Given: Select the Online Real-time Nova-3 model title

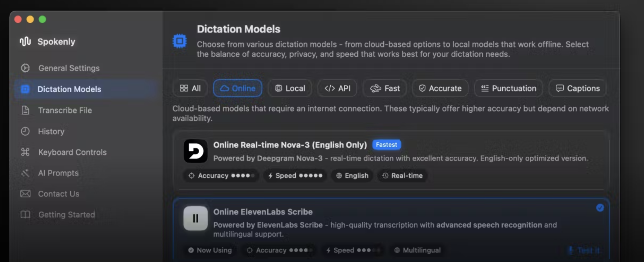Looking at the screenshot, I should (x=290, y=145).
